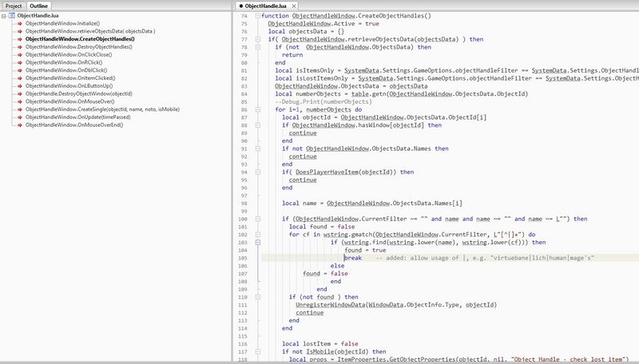Fold the CurrentFilter if block at line 100
639x364 pixels.
point(257,219)
